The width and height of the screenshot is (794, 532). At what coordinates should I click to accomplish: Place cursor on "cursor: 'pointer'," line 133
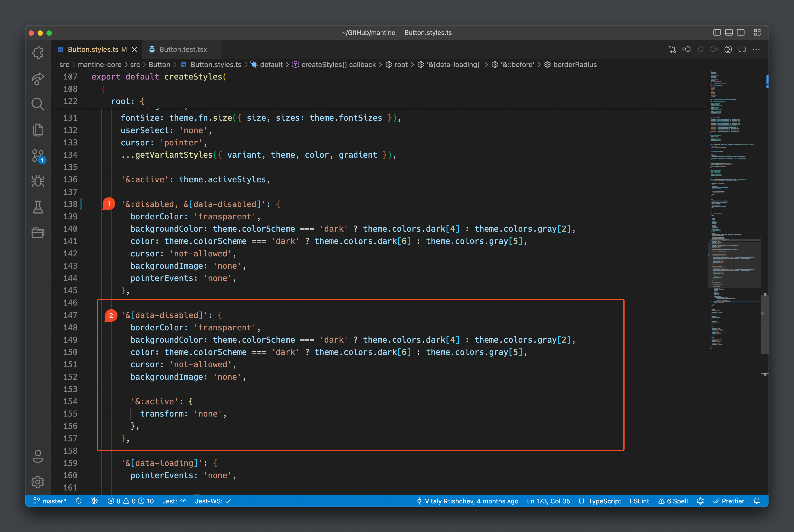coord(164,142)
